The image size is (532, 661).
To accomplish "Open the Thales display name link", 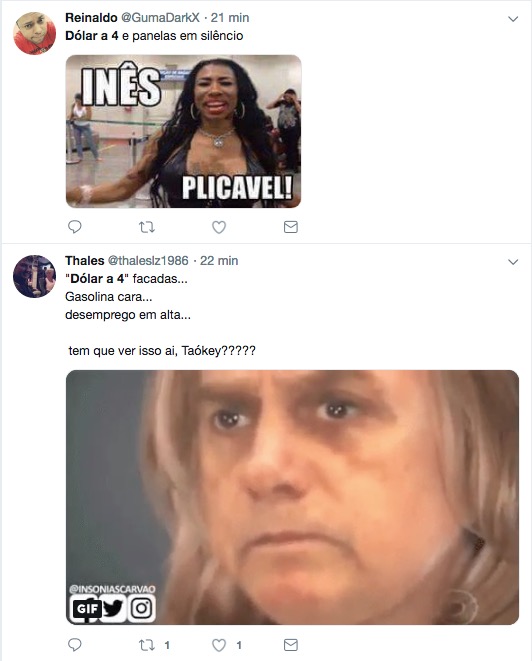I will [x=84, y=261].
